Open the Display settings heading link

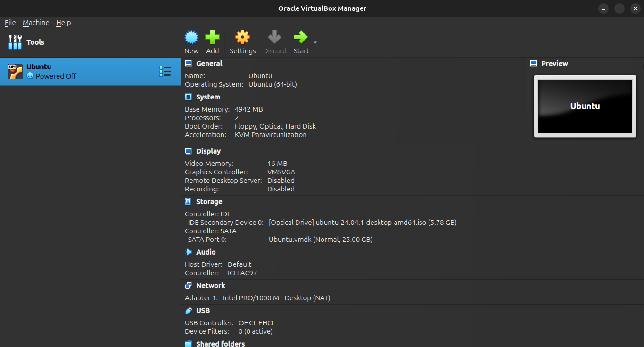pyautogui.click(x=208, y=151)
